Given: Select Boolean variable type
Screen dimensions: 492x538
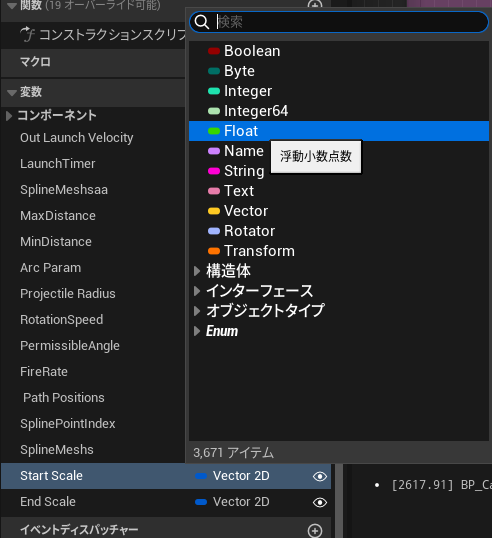Looking at the screenshot, I should tap(339, 51).
